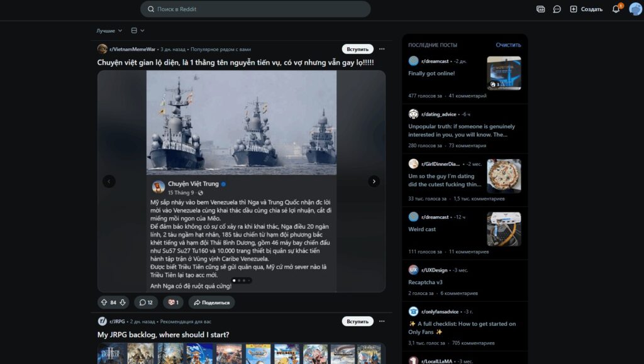Show previous image in gallery
The image size is (644, 364).
(x=109, y=182)
